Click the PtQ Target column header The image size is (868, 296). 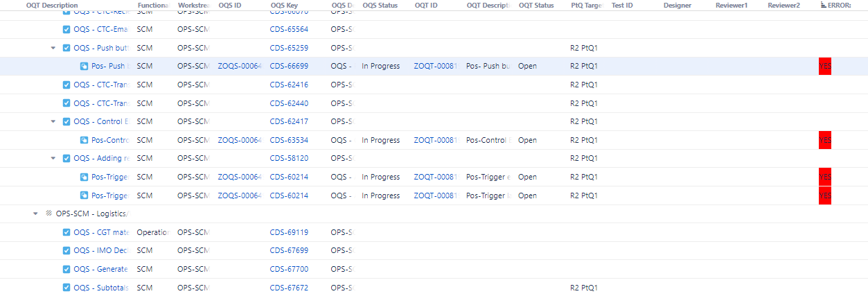[586, 6]
